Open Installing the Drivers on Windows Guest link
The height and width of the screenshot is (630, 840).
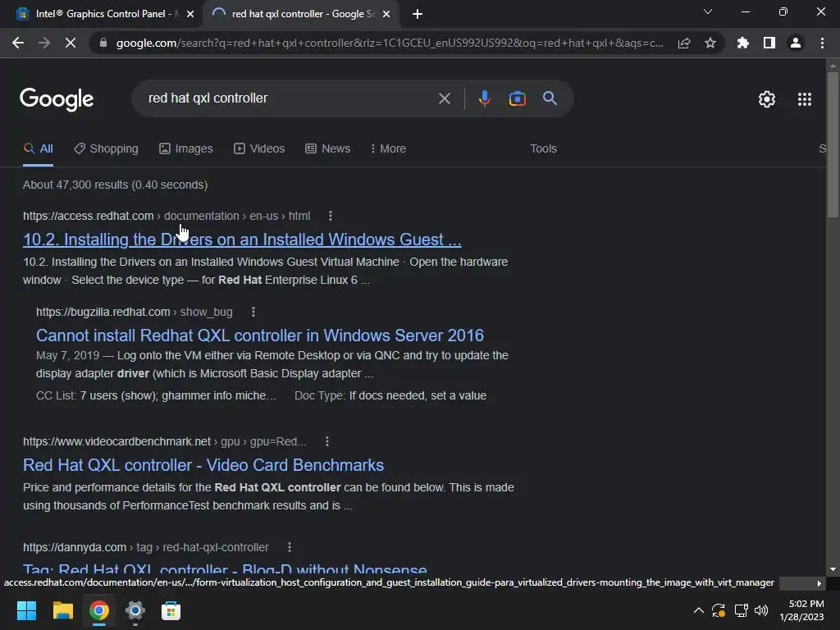242,240
